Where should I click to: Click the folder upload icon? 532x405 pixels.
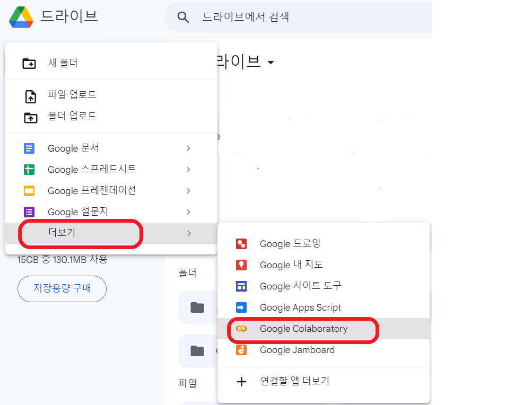click(31, 118)
